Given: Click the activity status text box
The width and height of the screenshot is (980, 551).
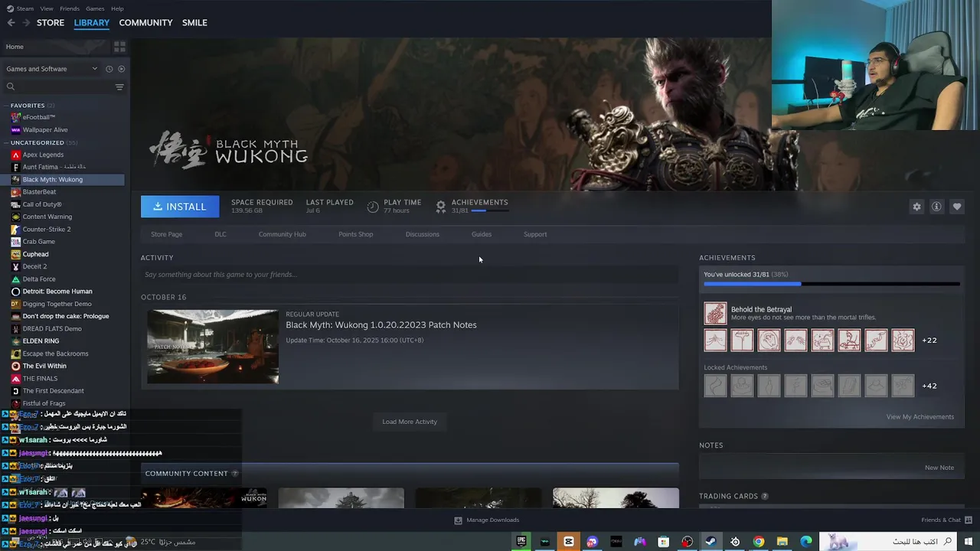Looking at the screenshot, I should click(410, 275).
